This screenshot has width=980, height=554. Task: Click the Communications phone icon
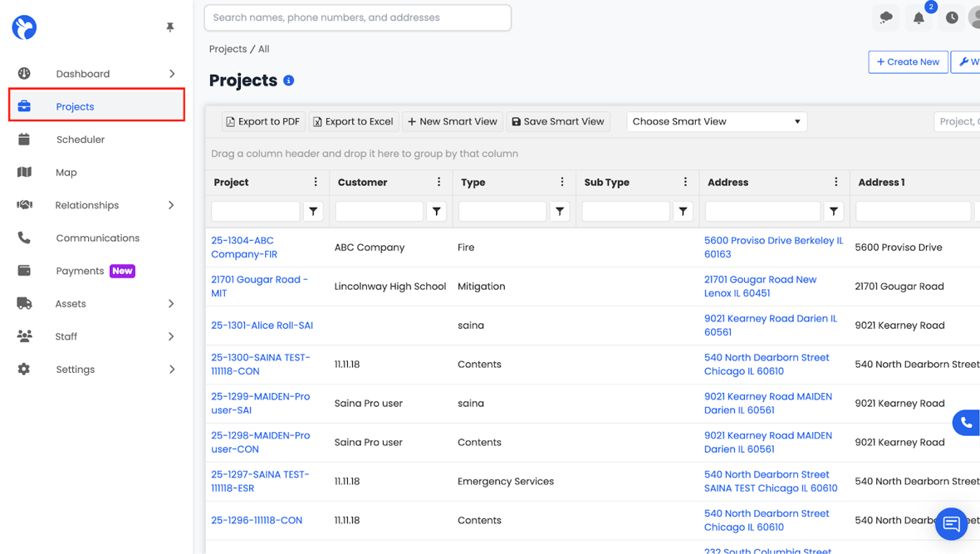click(x=24, y=238)
